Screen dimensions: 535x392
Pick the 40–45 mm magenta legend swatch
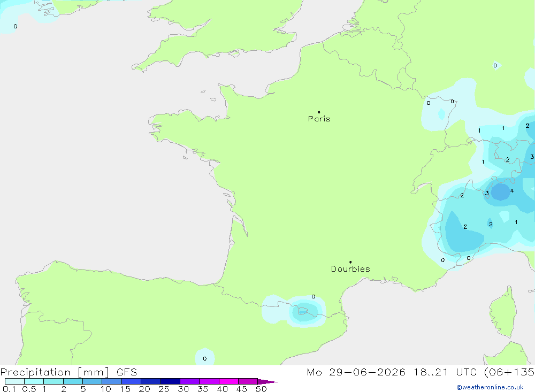[x=228, y=381]
